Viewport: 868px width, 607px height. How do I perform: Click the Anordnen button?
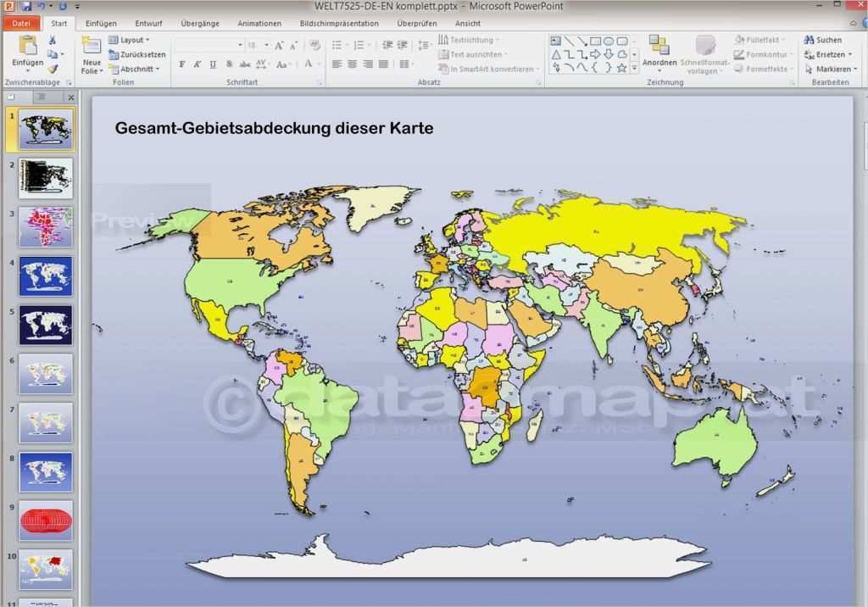coord(661,54)
